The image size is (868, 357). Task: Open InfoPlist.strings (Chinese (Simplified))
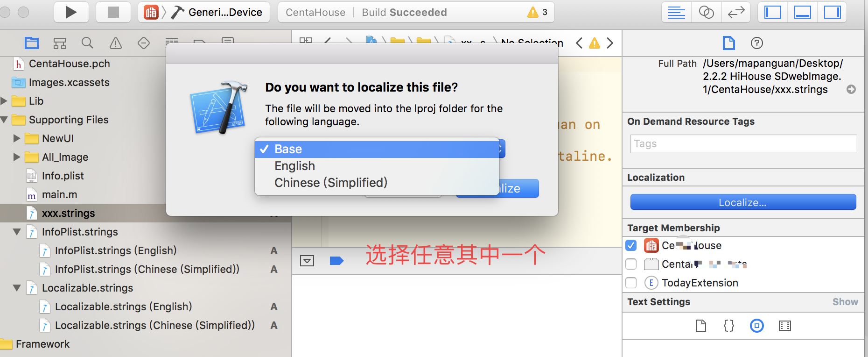tap(147, 269)
